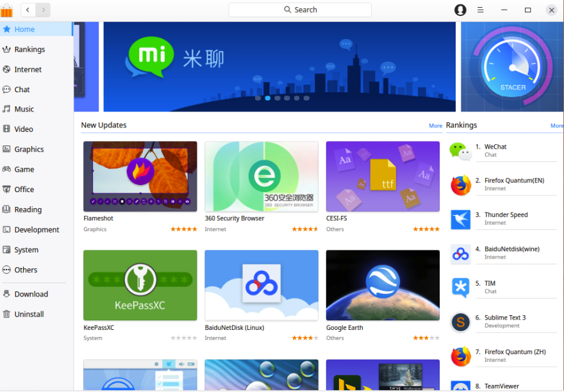Click Thunder Speed bird icon
The image size is (564, 392).
click(460, 219)
